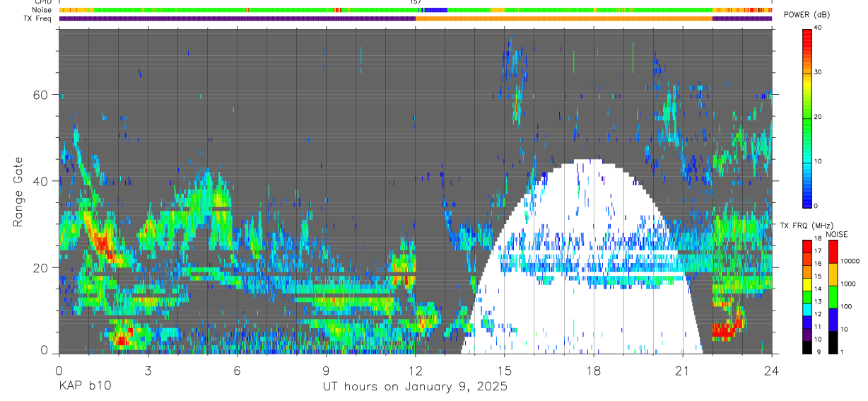This screenshot has width=868, height=401.
Task: Click the TX Freq row label above the plot
Action: (x=38, y=18)
